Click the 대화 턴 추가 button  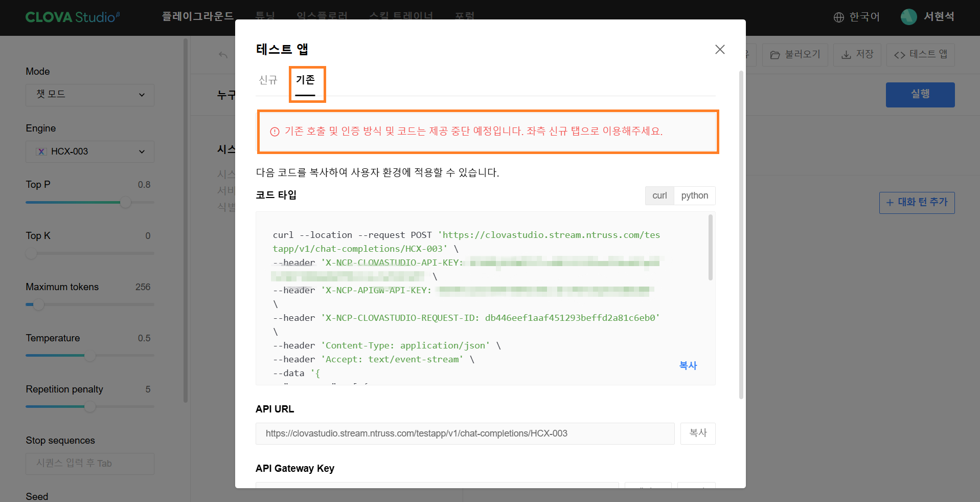tap(917, 203)
